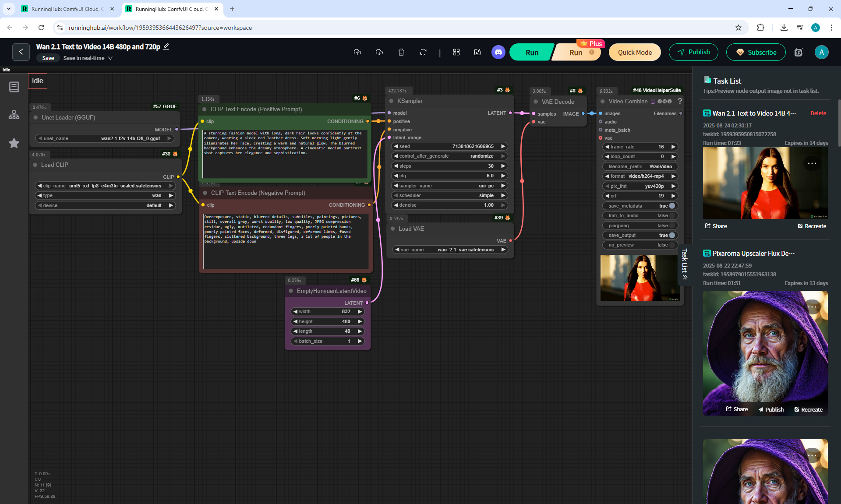841x504 pixels.
Task: Click the refresh workflow icon in the toolbar
Action: tap(423, 52)
